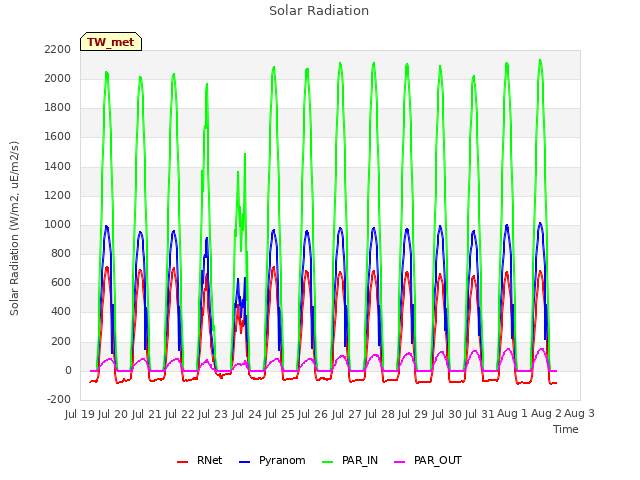640x480 pixels.
Task: Click the y-axis title Solar Radiation (W/m2, uE/m2/s)
Action: click(x=14, y=228)
